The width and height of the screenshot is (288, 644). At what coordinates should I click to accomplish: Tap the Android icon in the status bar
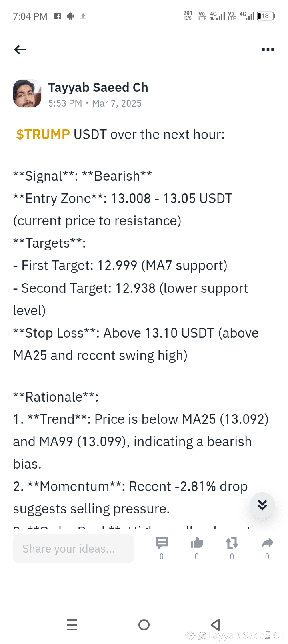pos(70,16)
